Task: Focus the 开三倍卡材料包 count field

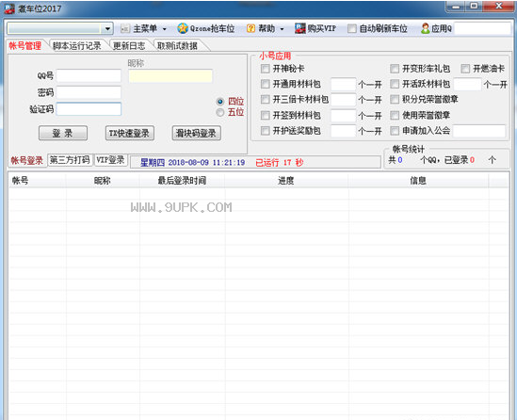Action: [343, 100]
